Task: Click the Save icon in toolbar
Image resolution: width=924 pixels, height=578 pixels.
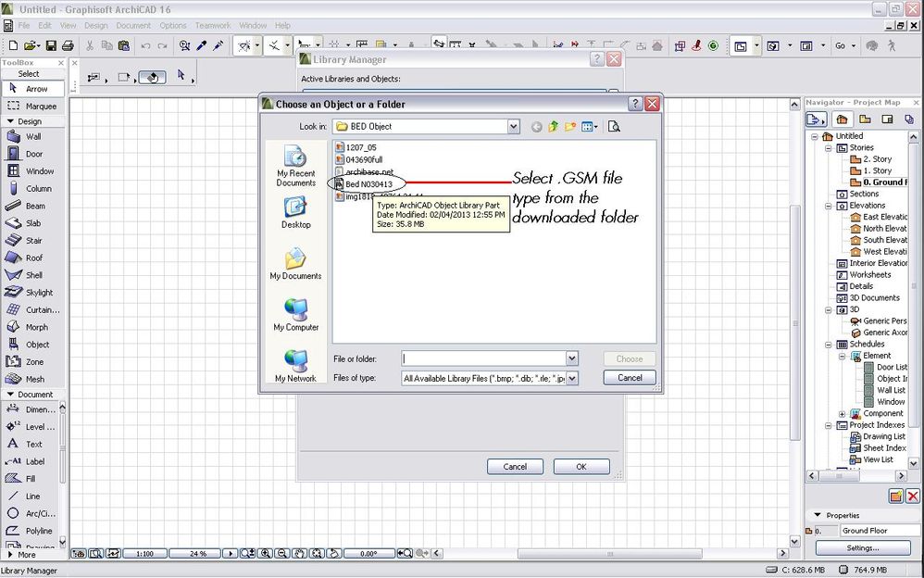Action: [51, 45]
